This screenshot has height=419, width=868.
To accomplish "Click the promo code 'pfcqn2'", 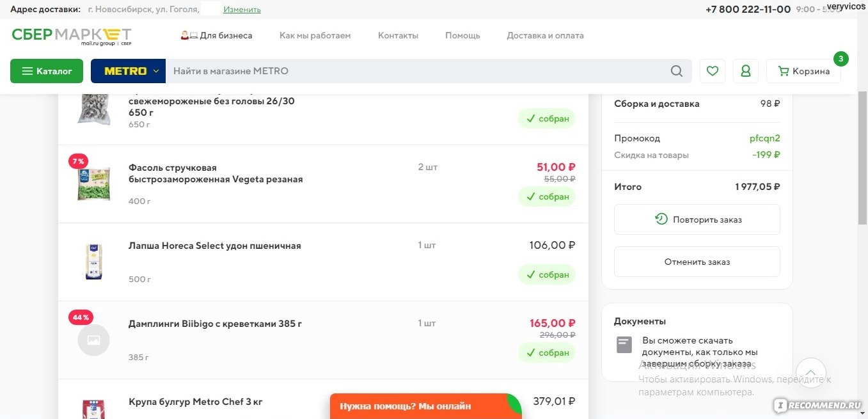I will coord(765,138).
